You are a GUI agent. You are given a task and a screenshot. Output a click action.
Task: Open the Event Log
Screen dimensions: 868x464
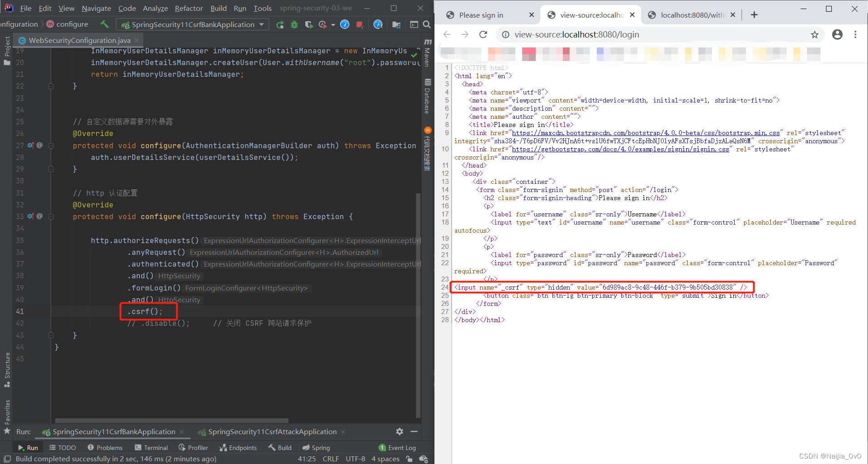point(397,448)
